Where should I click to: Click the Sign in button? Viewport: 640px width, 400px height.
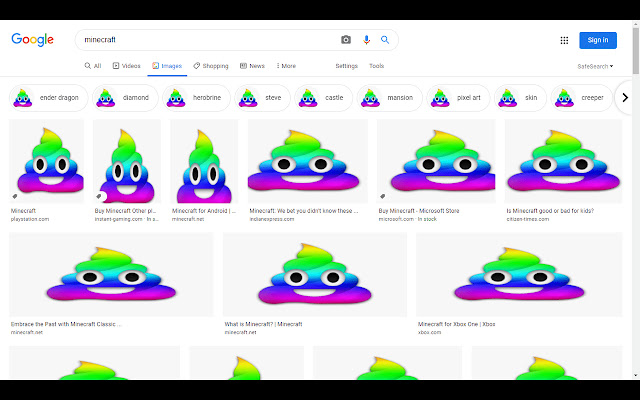pos(598,40)
